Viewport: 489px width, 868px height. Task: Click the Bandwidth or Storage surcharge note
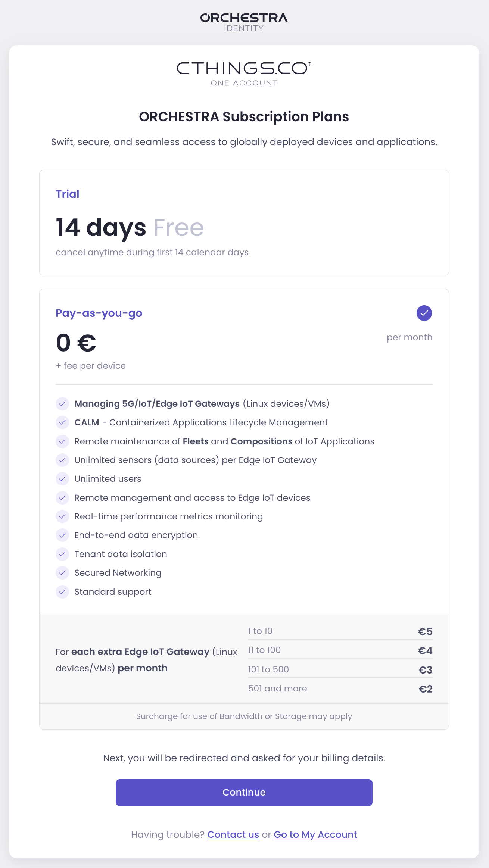(244, 716)
